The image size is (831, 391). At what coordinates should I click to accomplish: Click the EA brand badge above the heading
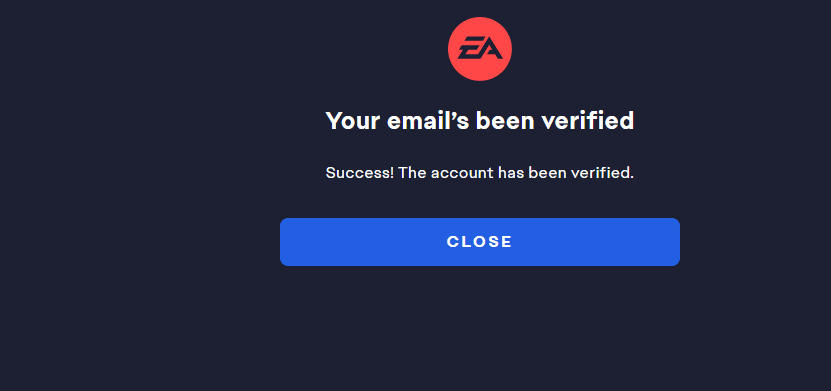(x=480, y=49)
